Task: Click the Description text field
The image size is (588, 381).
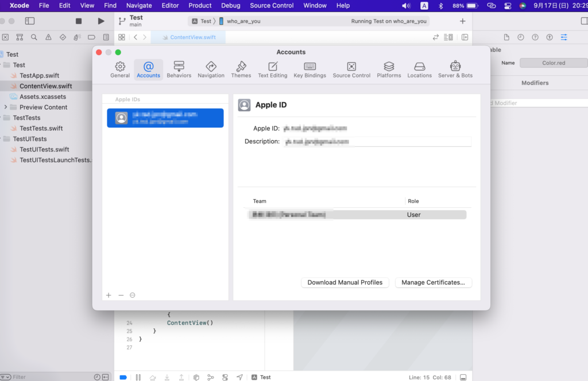Action: pos(377,141)
